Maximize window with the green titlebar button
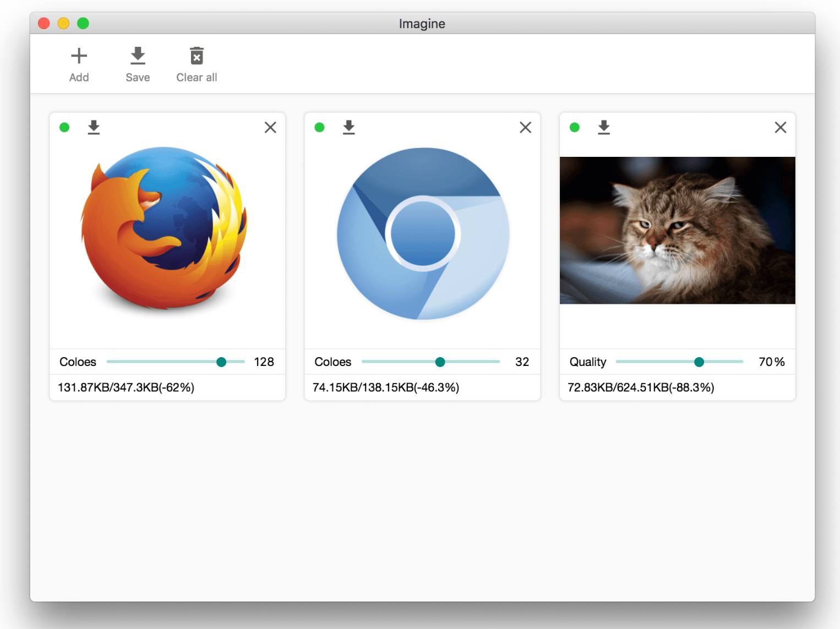Image resolution: width=840 pixels, height=629 pixels. pyautogui.click(x=83, y=23)
